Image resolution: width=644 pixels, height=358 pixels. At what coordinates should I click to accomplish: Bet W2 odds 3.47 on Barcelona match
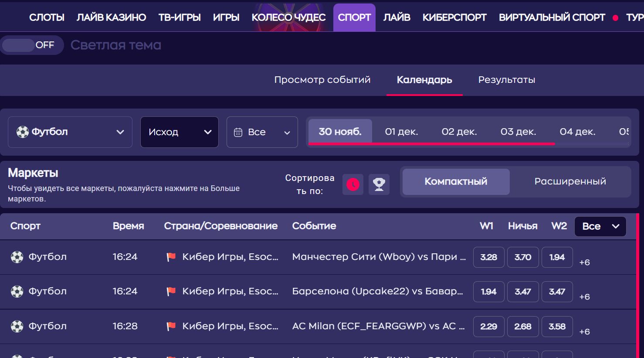pos(557,292)
